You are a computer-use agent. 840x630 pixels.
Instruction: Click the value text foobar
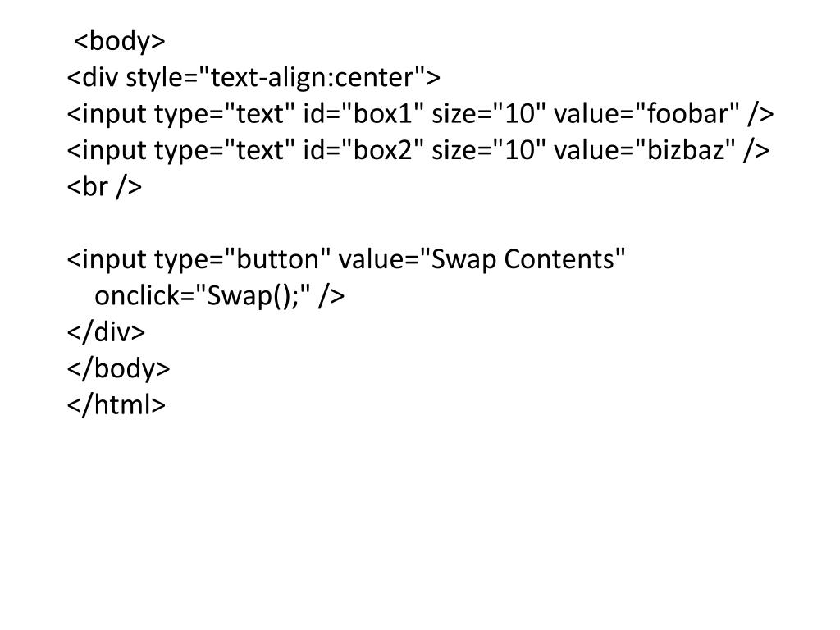(689, 113)
